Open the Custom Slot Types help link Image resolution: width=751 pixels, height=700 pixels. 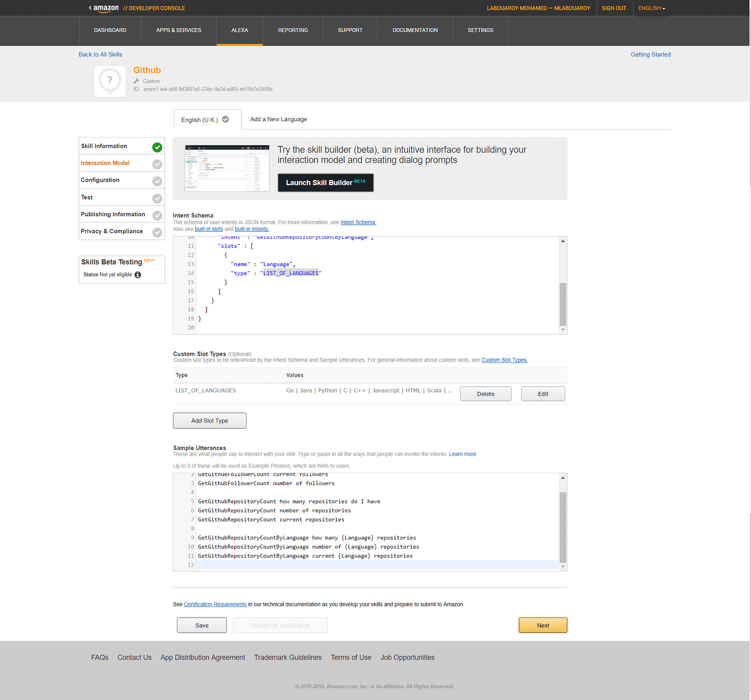coord(505,360)
